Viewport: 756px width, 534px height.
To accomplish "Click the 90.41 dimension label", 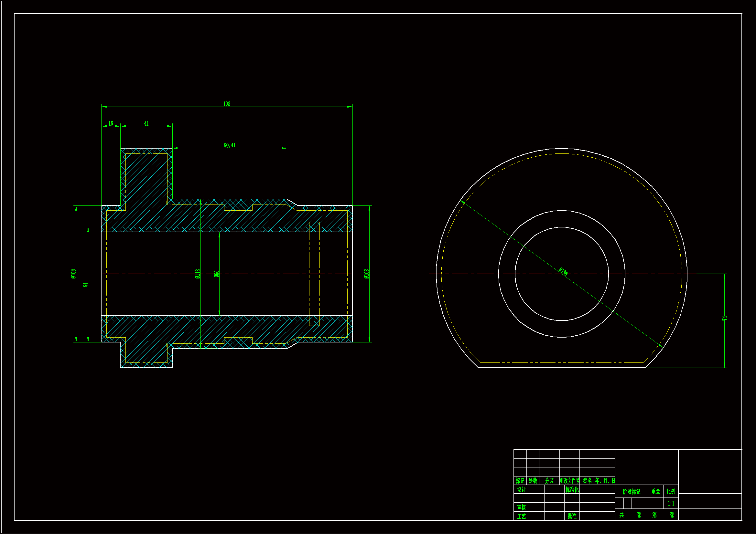I will click(230, 145).
